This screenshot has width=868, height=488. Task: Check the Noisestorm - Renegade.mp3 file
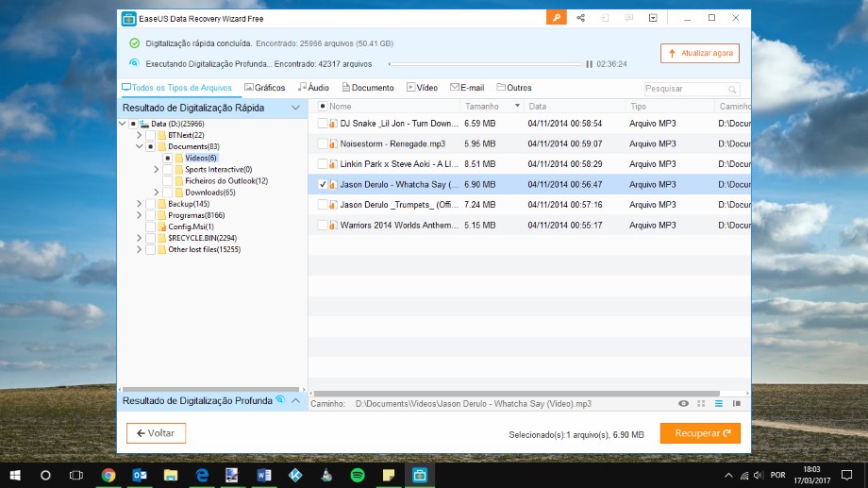[x=323, y=143]
